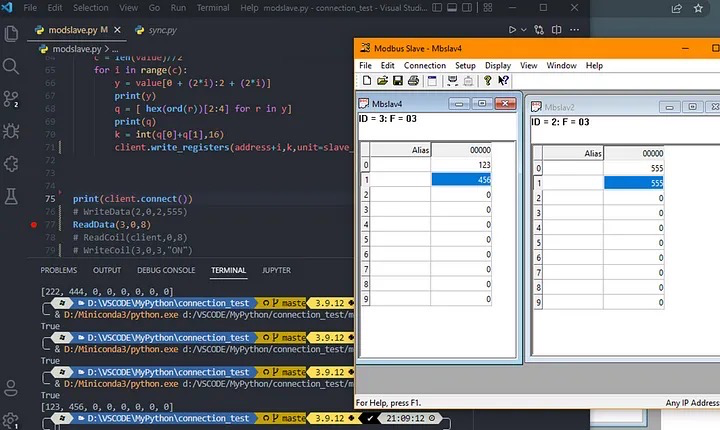Minimize the Mbslav2 child window

[669, 107]
